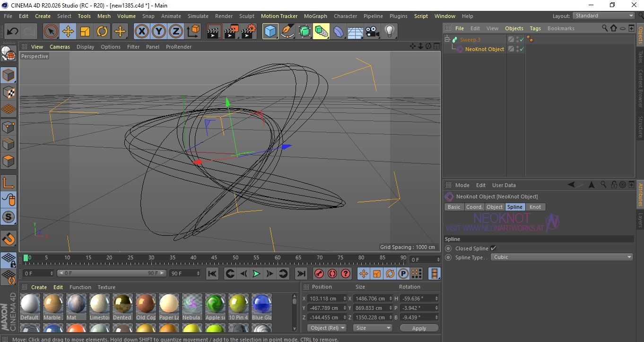Open the viewport Cameras menu
The height and width of the screenshot is (342, 644).
pyautogui.click(x=60, y=47)
